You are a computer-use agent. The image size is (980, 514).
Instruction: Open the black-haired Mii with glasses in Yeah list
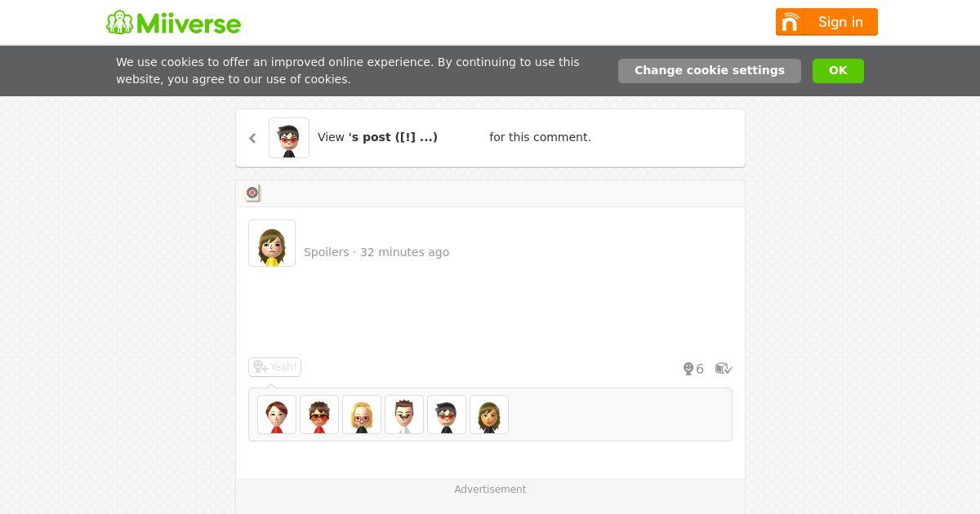pyautogui.click(x=447, y=414)
